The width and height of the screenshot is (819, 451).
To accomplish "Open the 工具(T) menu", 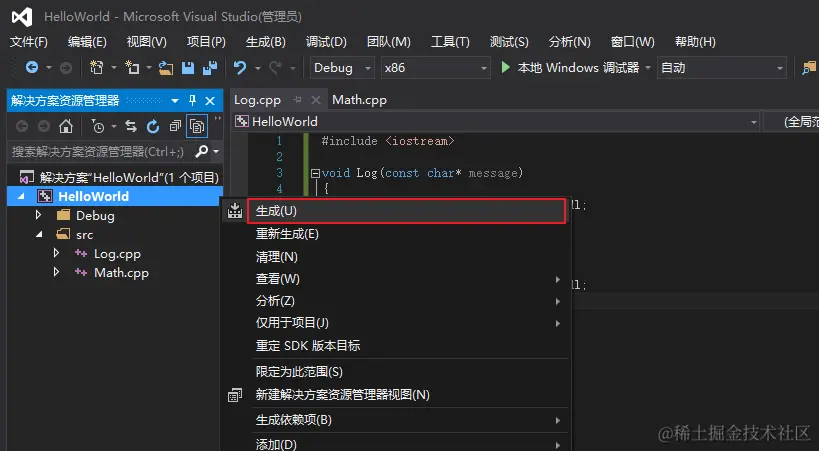I will 450,42.
